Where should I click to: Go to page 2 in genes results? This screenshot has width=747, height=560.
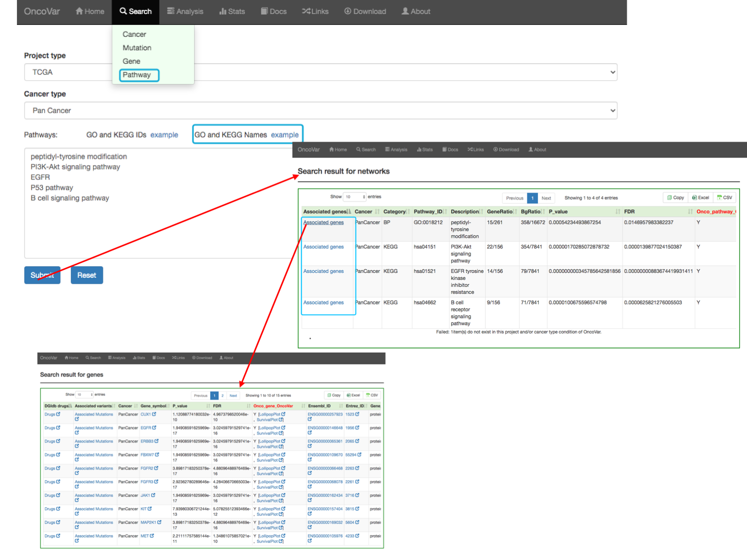pos(223,395)
